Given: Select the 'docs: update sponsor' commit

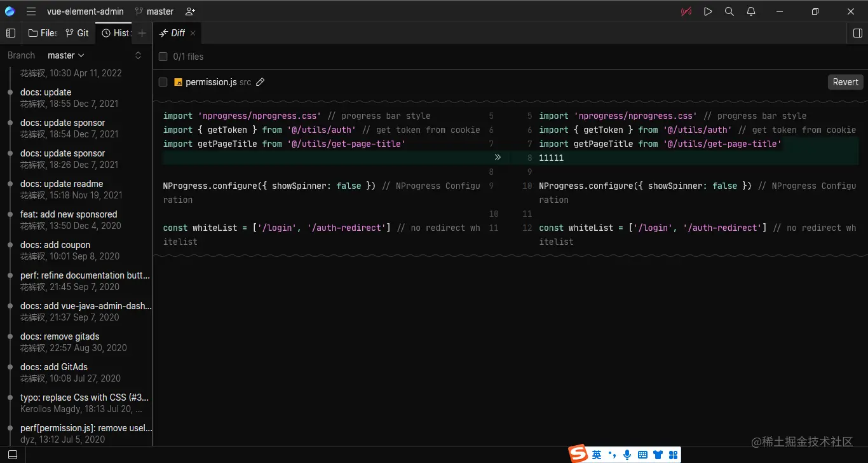Looking at the screenshot, I should tap(62, 123).
